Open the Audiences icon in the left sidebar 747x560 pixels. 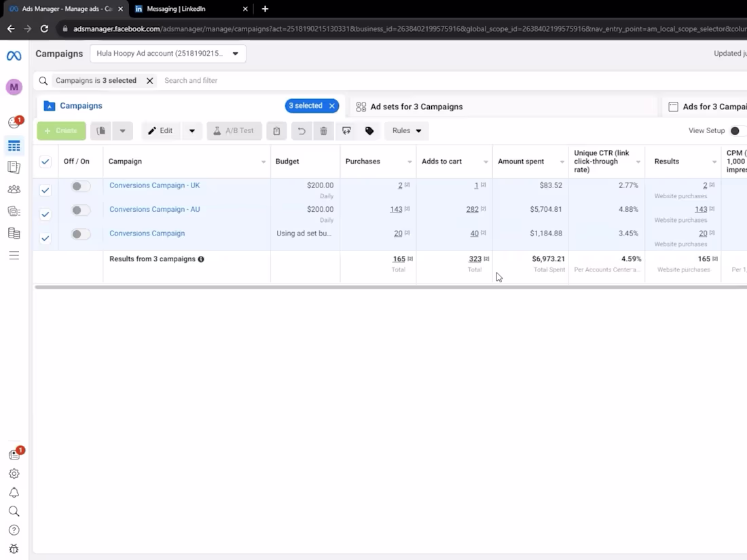tap(14, 189)
